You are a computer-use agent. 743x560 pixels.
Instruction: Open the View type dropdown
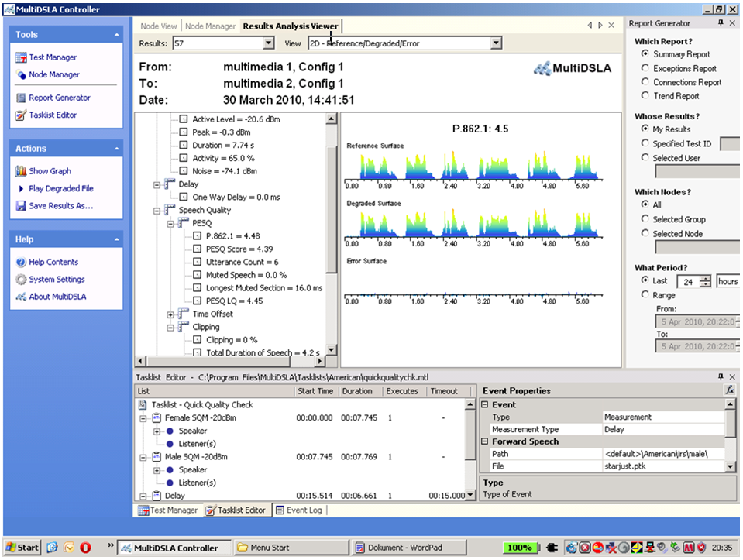pos(494,43)
